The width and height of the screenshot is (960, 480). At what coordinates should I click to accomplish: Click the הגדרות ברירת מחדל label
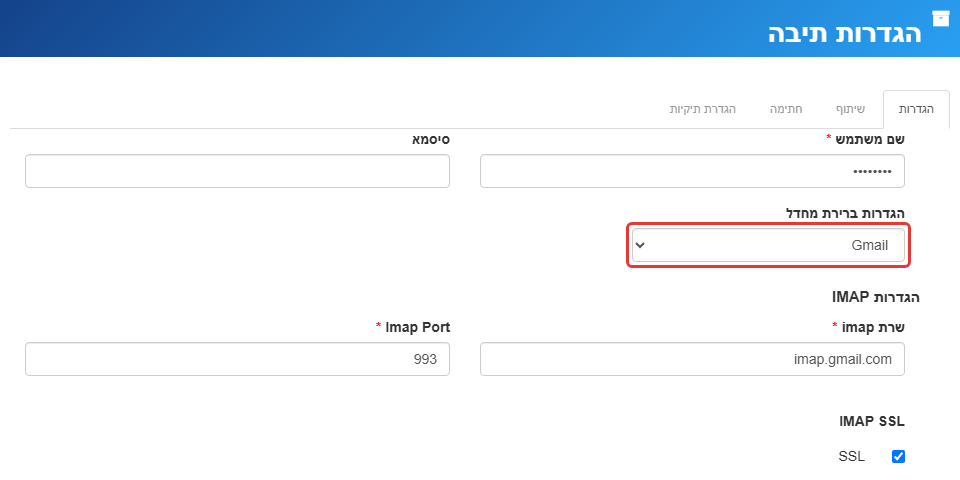[x=846, y=213]
